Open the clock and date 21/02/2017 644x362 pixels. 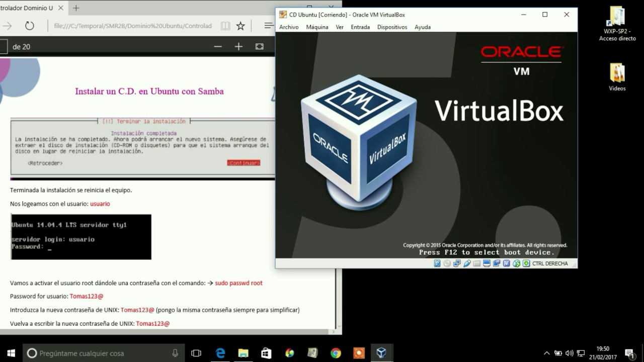pos(603,353)
